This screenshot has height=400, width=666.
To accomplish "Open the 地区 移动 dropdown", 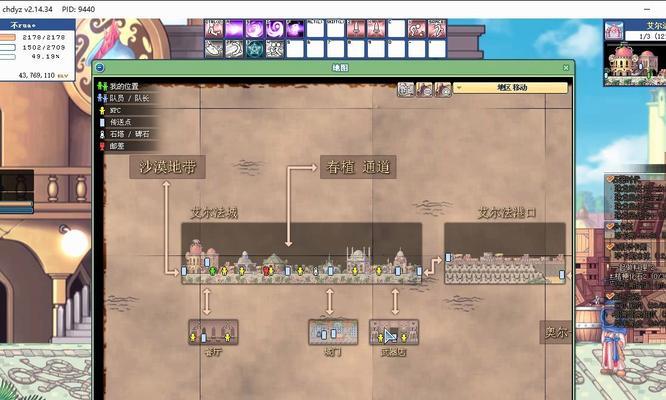I will 511,88.
